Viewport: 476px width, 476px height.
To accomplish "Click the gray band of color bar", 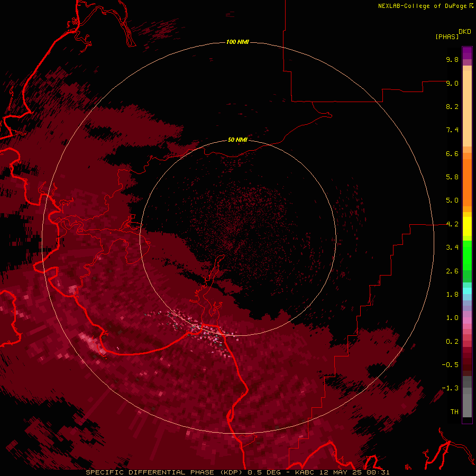I will (x=467, y=396).
